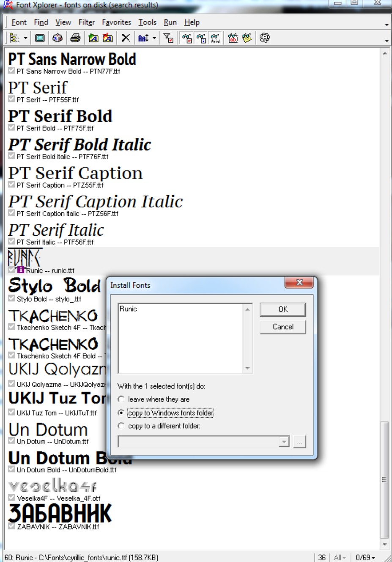Open the '0/69' dropdown in status bar
The image size is (392, 562).
pyautogui.click(x=365, y=557)
